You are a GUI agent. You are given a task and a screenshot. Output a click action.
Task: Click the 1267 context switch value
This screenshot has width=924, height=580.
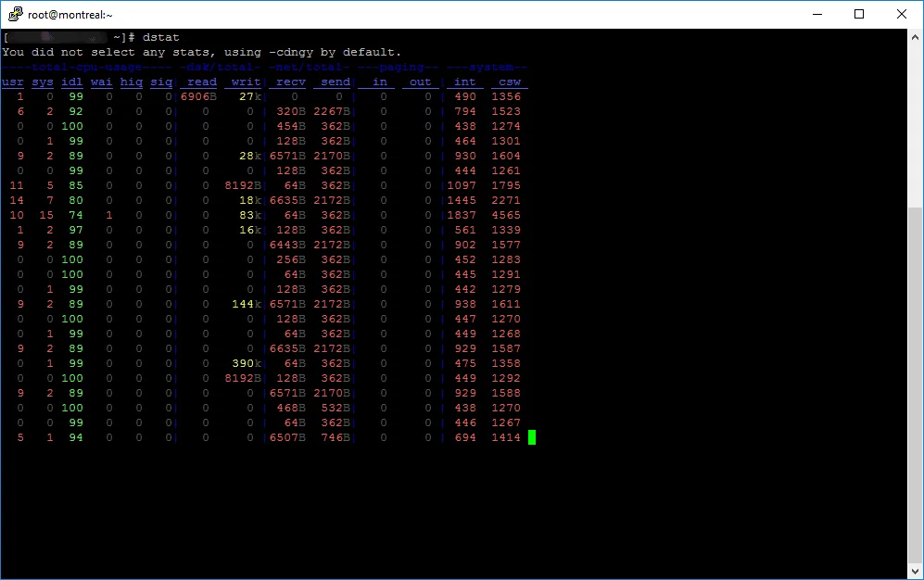coord(506,422)
